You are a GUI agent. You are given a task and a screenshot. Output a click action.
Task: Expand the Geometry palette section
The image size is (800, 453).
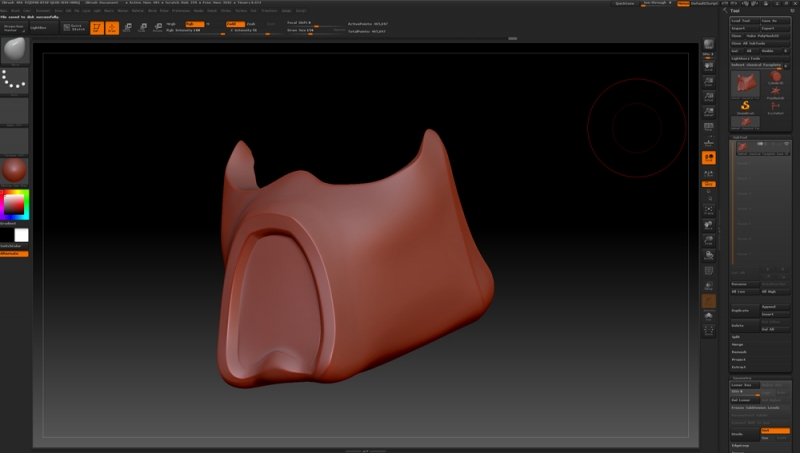[743, 378]
